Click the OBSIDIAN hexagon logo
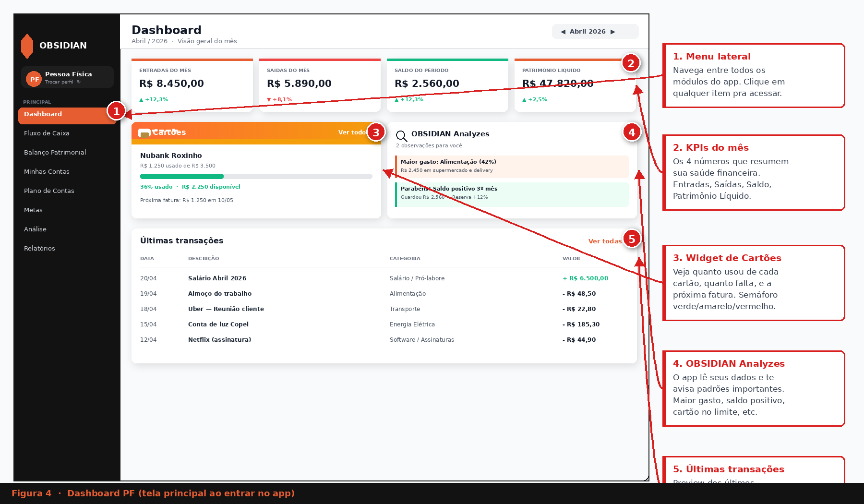The width and height of the screenshot is (864, 504). click(x=27, y=46)
